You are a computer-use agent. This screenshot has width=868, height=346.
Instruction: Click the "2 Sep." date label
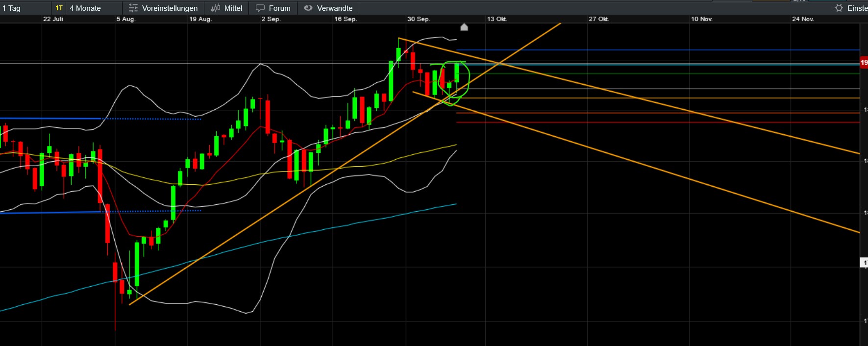click(271, 19)
